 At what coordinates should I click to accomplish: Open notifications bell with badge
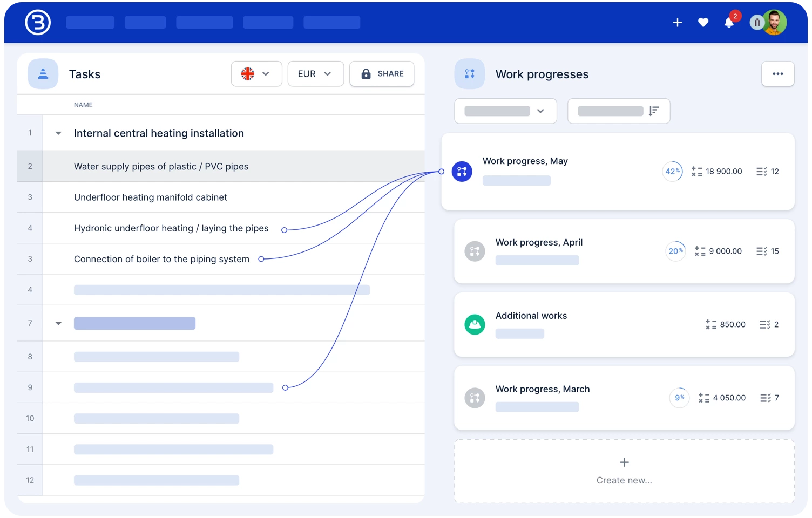tap(729, 23)
